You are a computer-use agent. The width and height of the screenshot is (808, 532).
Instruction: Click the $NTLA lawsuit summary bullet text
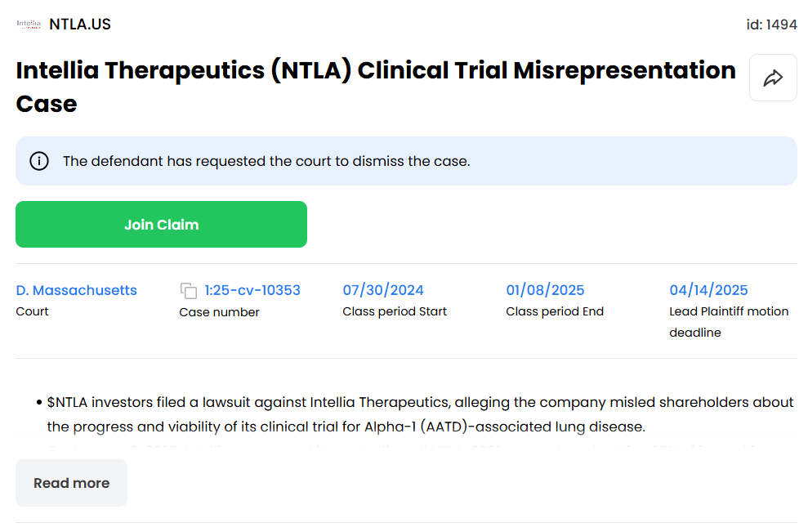pyautogui.click(x=420, y=414)
